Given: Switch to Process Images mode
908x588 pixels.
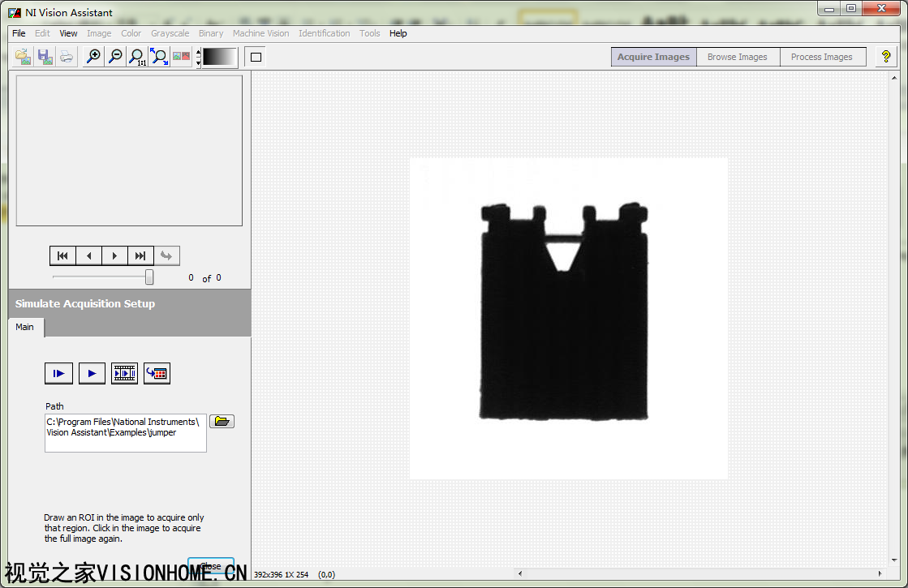Looking at the screenshot, I should coord(821,57).
